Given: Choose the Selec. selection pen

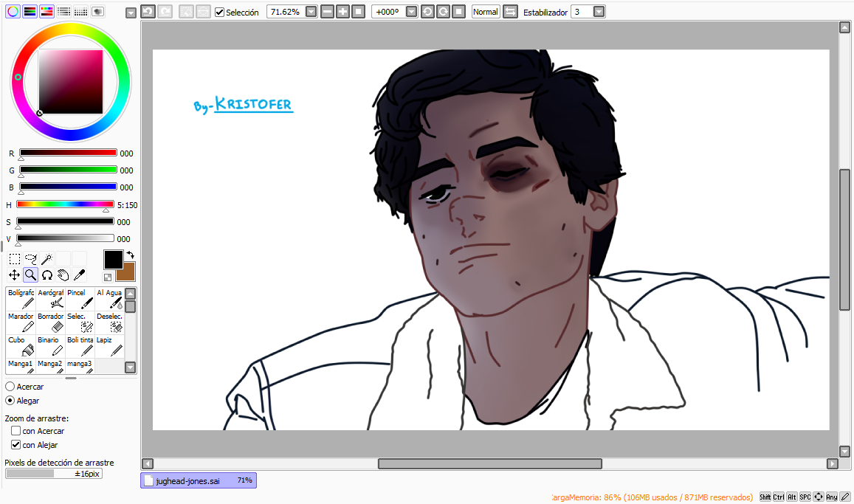Looking at the screenshot, I should click(x=80, y=322).
